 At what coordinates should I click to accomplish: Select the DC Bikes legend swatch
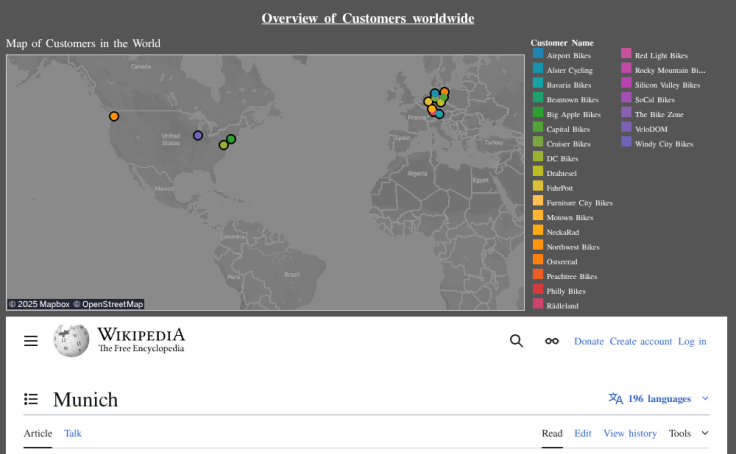pos(538,156)
